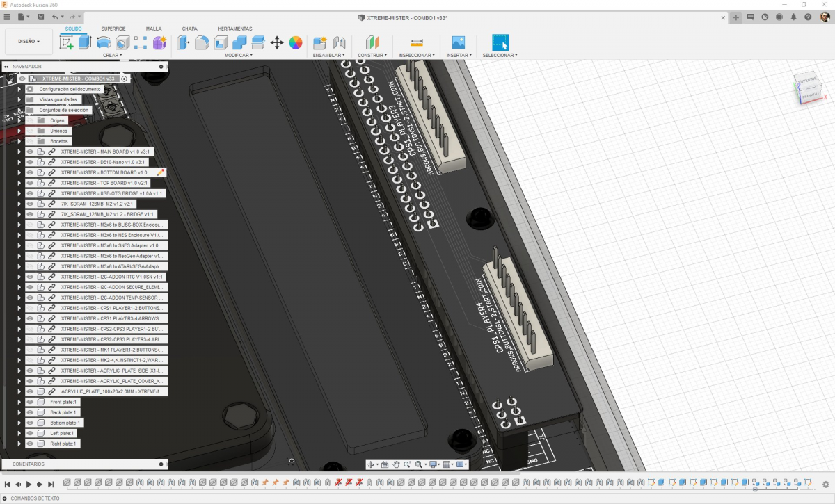Open the Appearance color wheel tool
Image resolution: width=835 pixels, height=504 pixels.
point(296,42)
